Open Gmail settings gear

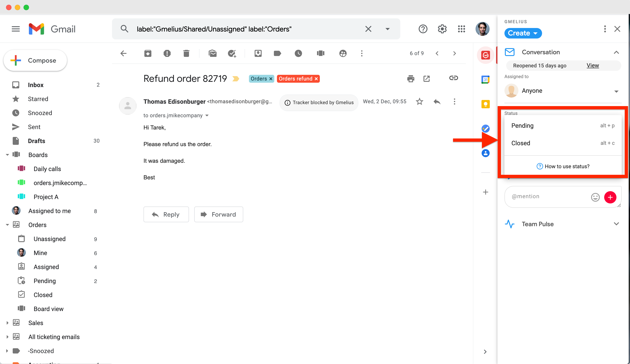click(442, 29)
